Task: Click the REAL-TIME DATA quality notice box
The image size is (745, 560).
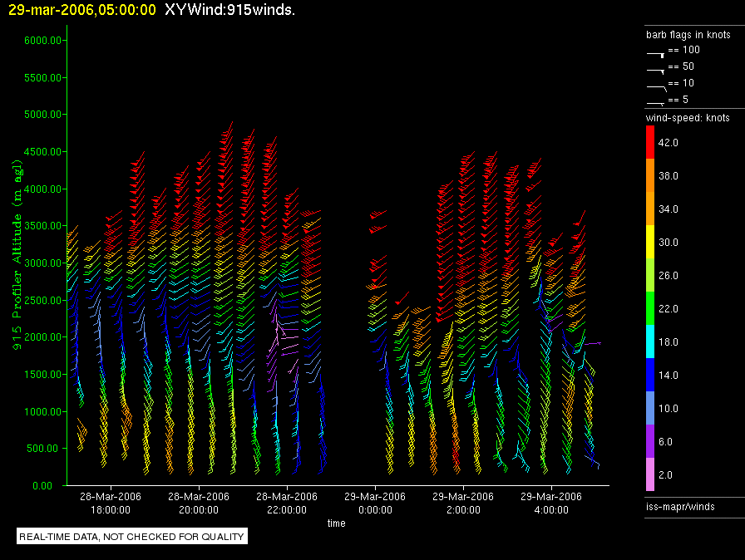Action: tap(132, 536)
